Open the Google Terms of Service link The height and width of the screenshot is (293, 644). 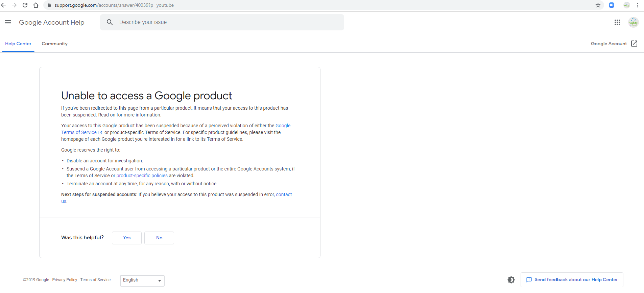(x=79, y=132)
